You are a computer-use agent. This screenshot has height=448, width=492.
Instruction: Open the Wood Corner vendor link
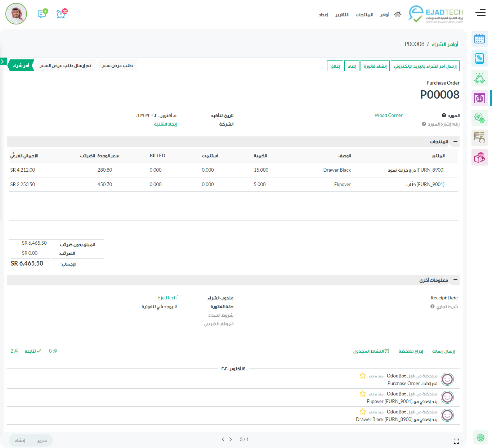(x=388, y=116)
